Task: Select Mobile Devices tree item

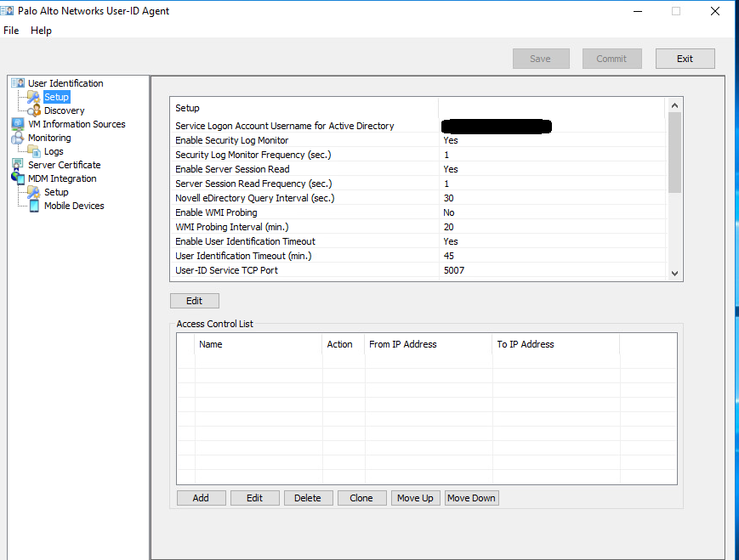Action: coord(74,206)
